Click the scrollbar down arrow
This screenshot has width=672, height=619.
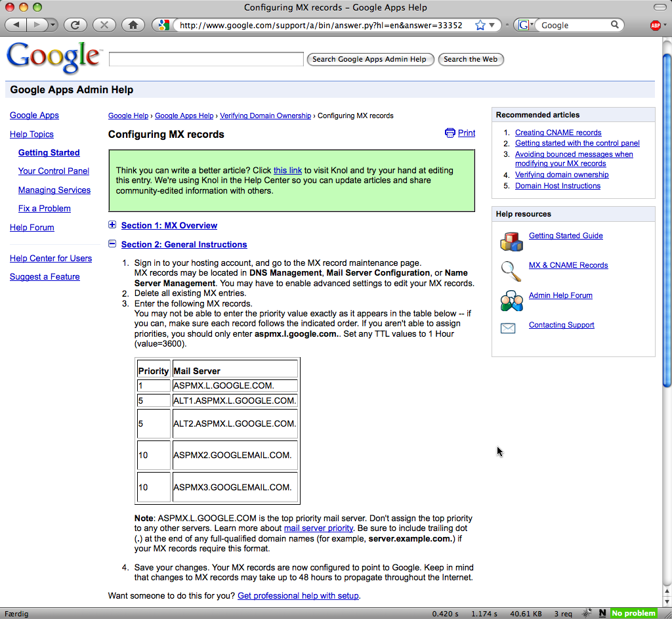[x=667, y=602]
